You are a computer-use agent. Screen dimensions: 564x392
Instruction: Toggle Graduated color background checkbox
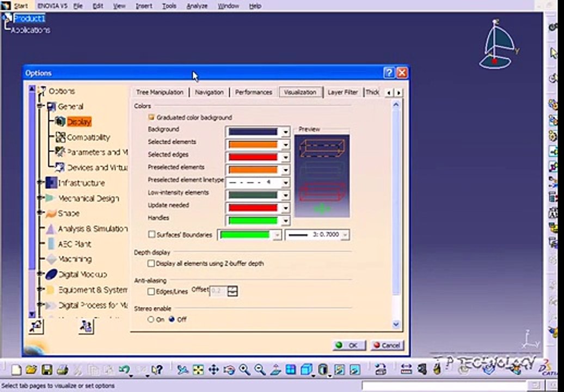(x=151, y=118)
